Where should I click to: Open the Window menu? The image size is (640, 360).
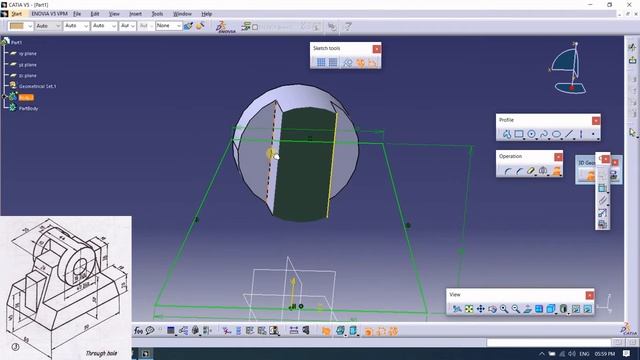click(182, 14)
